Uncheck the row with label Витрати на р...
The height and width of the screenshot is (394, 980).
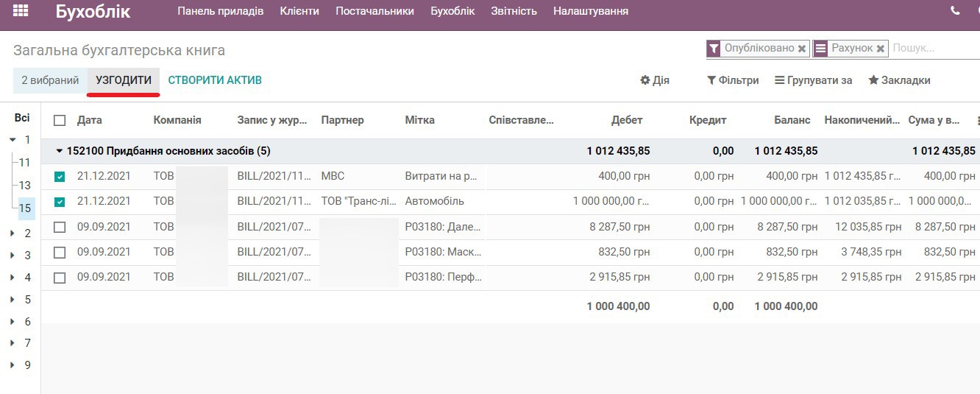point(60,177)
